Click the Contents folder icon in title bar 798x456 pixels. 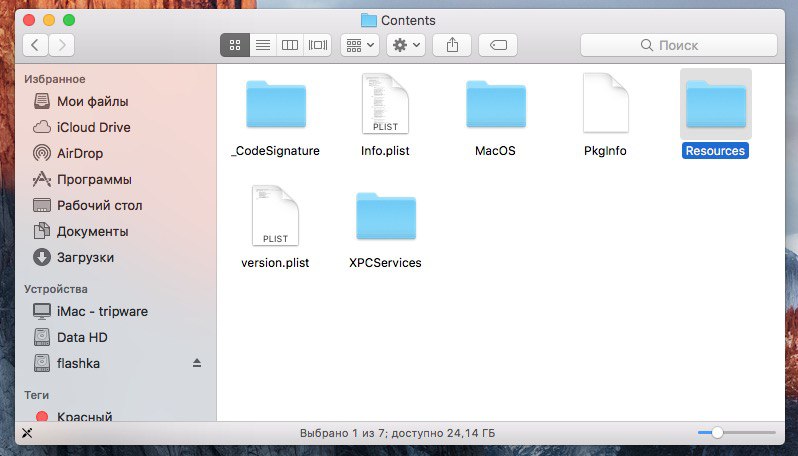point(368,20)
